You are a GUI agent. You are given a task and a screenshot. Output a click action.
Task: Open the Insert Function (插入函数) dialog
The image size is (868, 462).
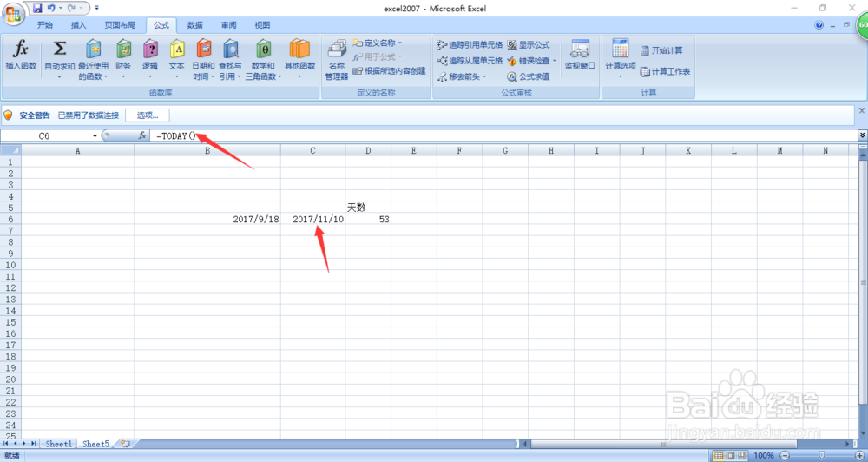21,56
